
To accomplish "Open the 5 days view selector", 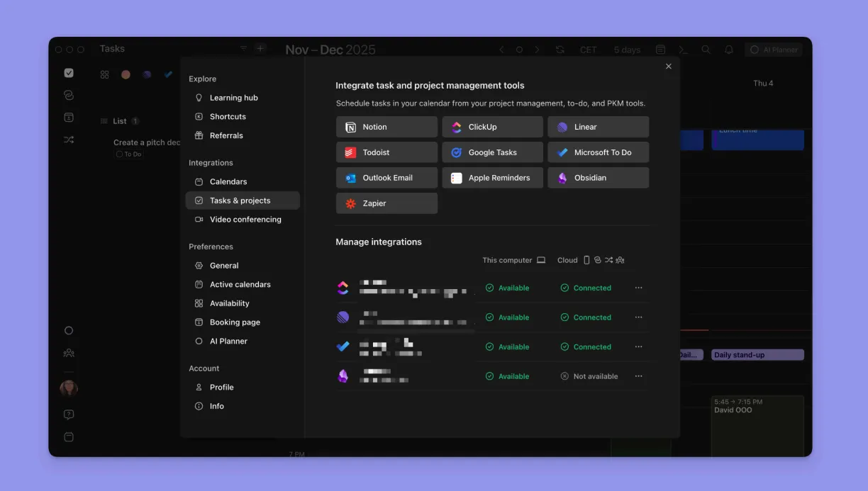I will [x=627, y=50].
